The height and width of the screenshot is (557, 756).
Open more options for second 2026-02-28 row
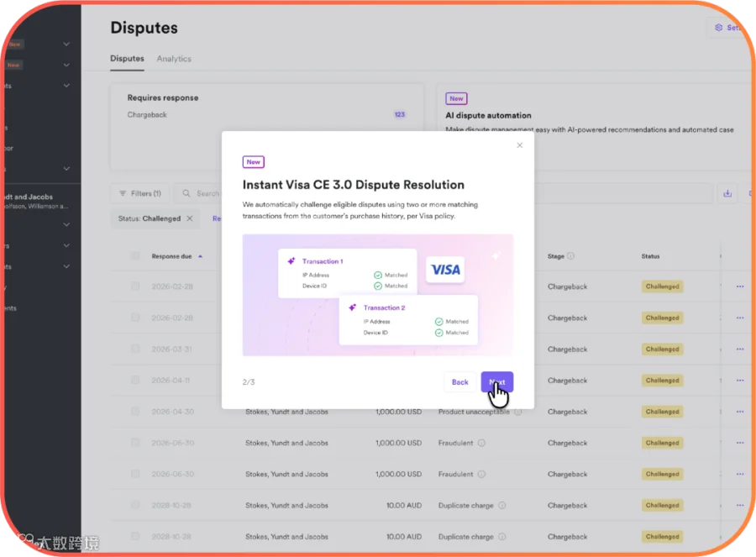pyautogui.click(x=740, y=318)
